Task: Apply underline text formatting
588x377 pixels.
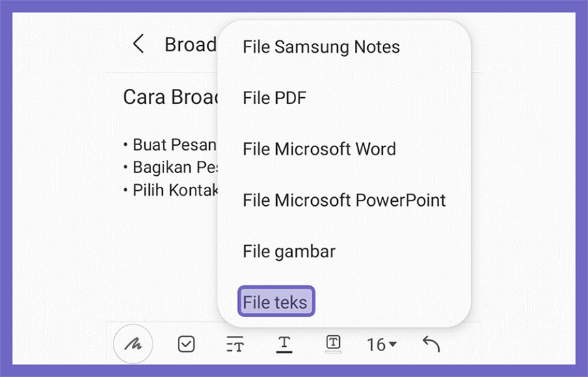Action: [x=284, y=344]
